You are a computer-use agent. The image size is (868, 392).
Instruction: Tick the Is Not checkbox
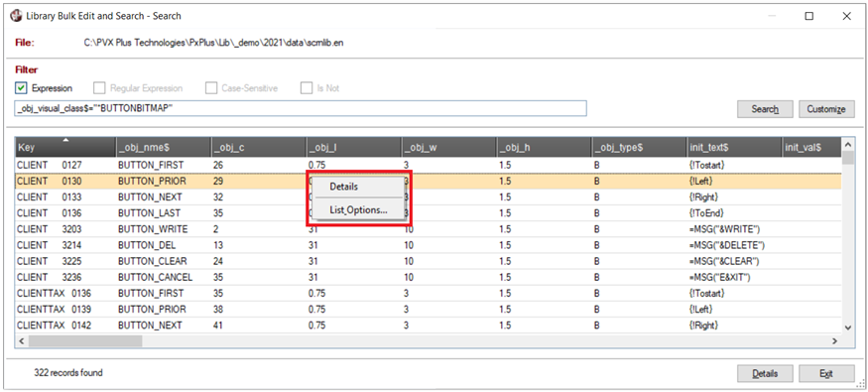click(x=307, y=88)
